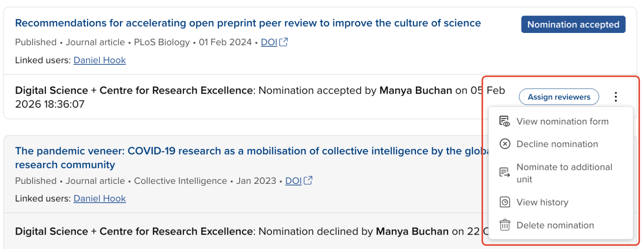
Task: Follow DOI link for the Collective Intelligence article
Action: click(x=293, y=181)
